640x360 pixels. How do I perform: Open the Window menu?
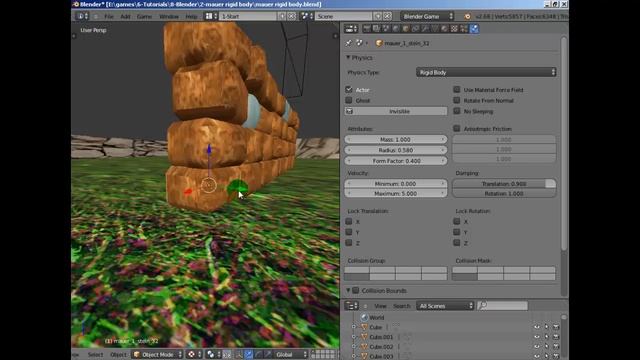pyautogui.click(x=169, y=16)
